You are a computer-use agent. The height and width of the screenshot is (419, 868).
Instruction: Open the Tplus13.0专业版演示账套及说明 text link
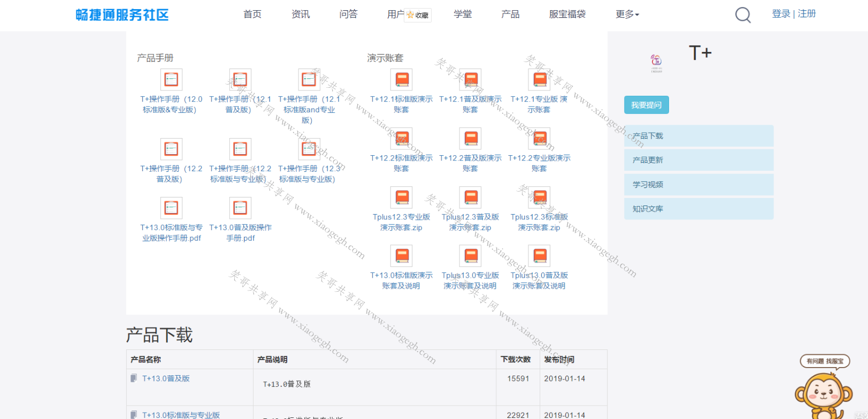(x=470, y=280)
